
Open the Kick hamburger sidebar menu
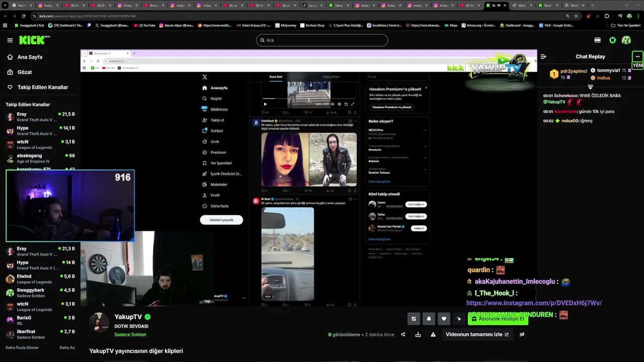coord(10,40)
